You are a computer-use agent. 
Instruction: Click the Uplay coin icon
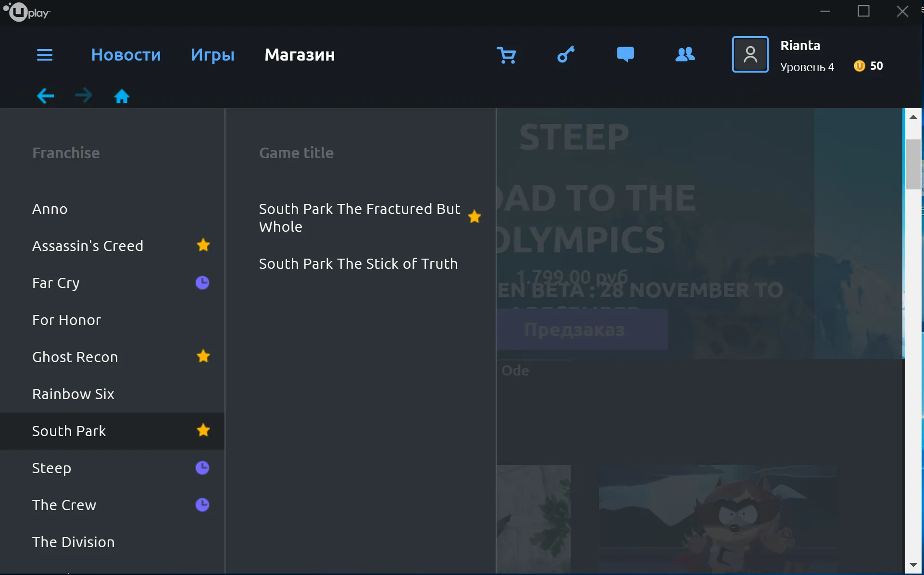(859, 66)
